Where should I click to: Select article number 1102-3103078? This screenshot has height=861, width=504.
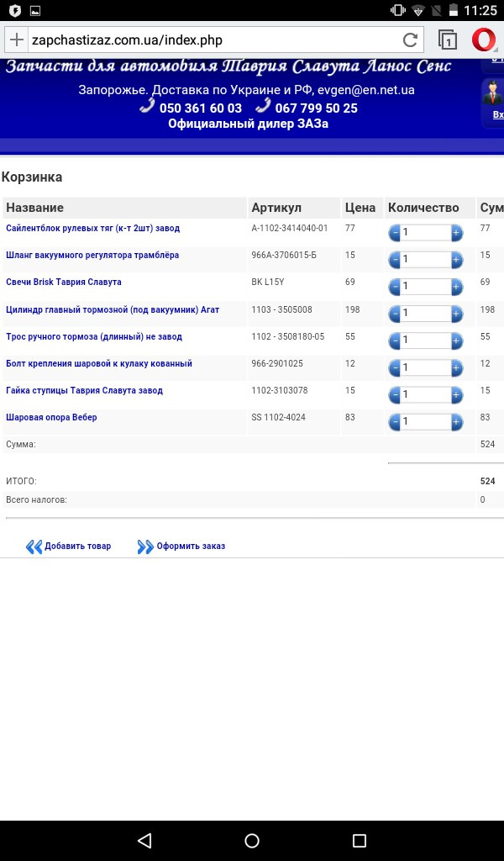coord(280,390)
